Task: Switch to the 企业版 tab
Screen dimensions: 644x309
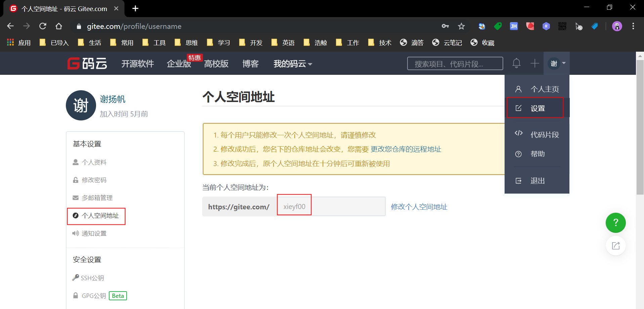Action: (178, 64)
